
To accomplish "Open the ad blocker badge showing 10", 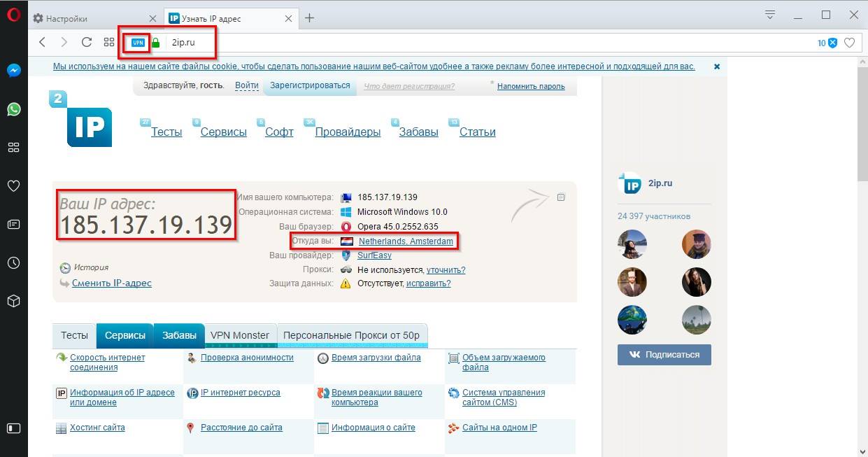I will [x=827, y=43].
